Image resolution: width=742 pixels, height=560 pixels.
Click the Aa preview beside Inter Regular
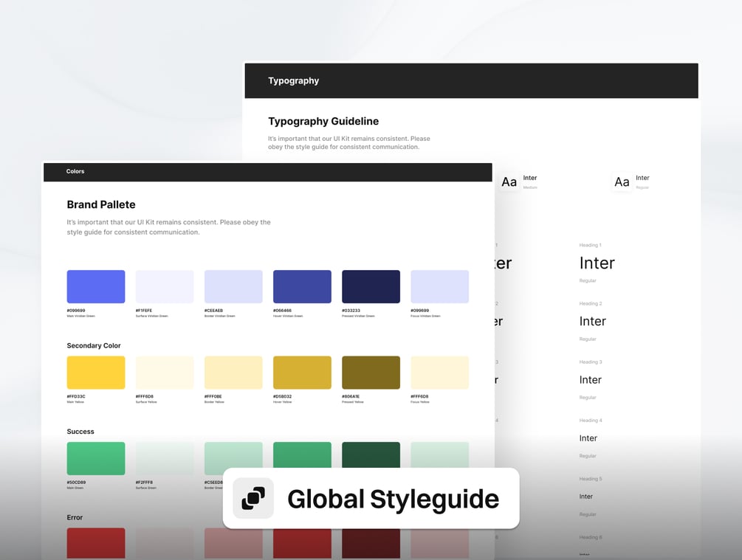coord(622,182)
